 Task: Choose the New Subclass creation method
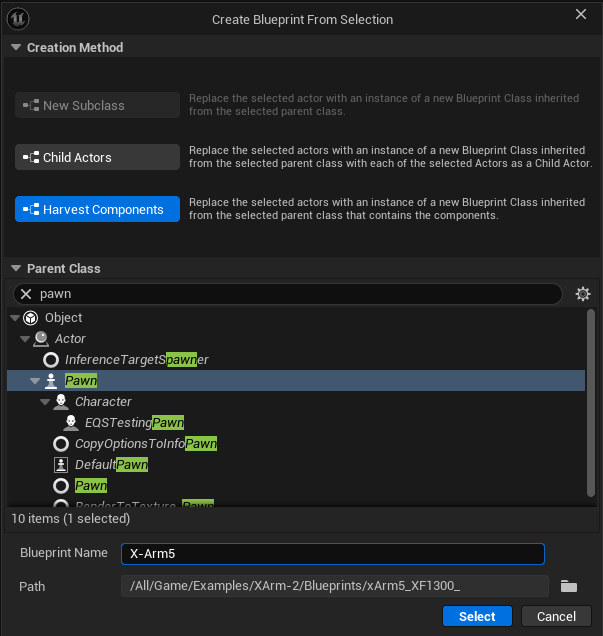[97, 105]
